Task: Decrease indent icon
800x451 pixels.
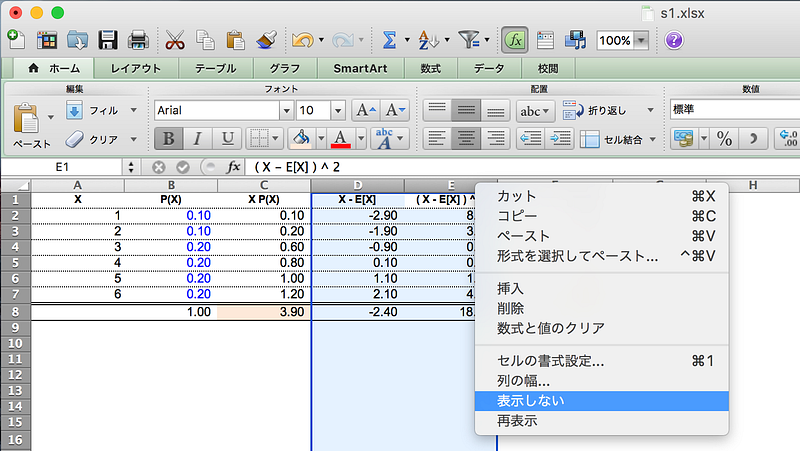Action: tap(531, 139)
